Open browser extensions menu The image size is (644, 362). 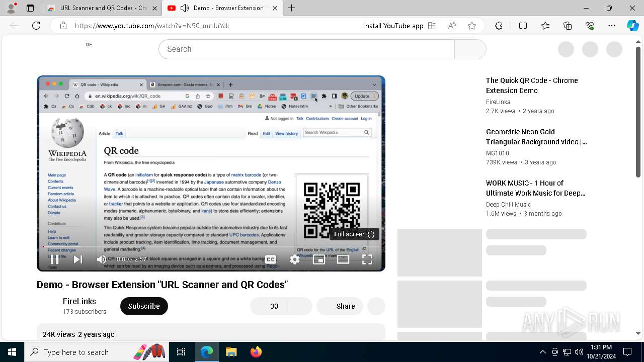[499, 26]
